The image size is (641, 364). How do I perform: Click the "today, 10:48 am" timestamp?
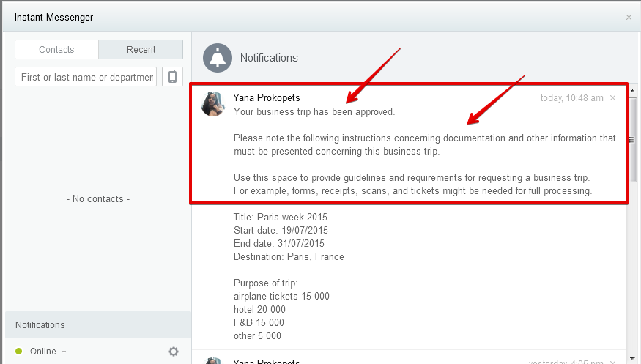point(572,98)
